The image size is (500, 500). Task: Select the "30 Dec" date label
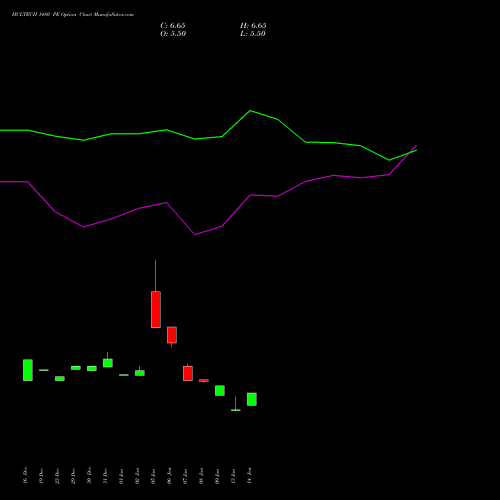pyautogui.click(x=89, y=475)
